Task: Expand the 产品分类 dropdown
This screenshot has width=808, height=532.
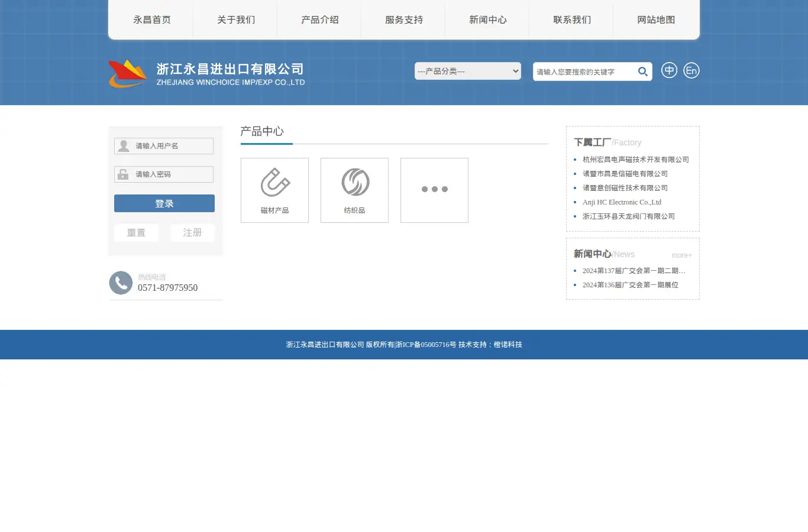Action: tap(467, 71)
